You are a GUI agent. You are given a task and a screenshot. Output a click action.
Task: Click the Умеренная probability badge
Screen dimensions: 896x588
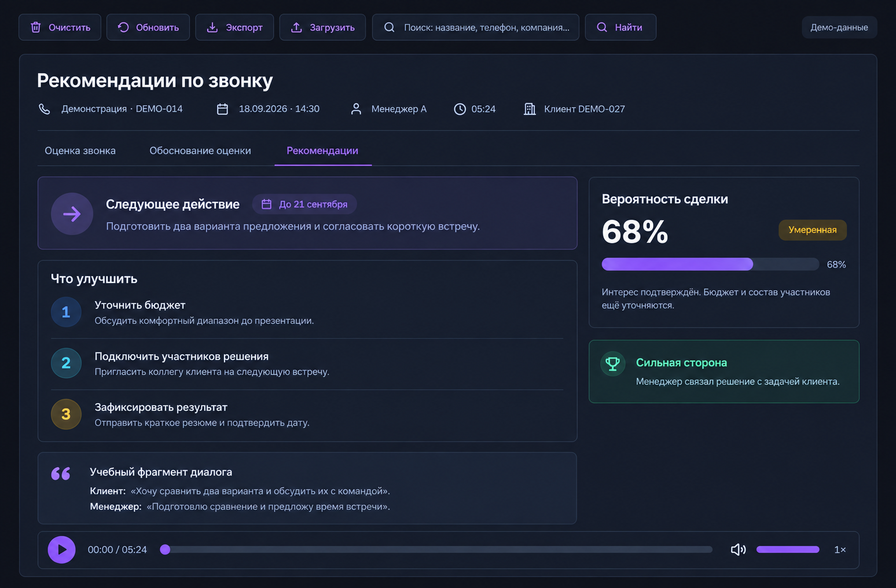pos(813,230)
